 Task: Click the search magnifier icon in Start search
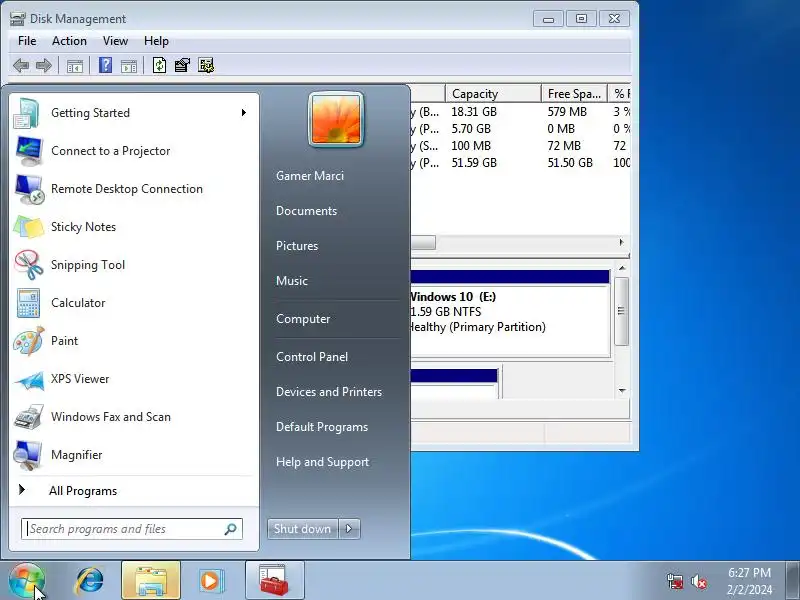point(230,529)
